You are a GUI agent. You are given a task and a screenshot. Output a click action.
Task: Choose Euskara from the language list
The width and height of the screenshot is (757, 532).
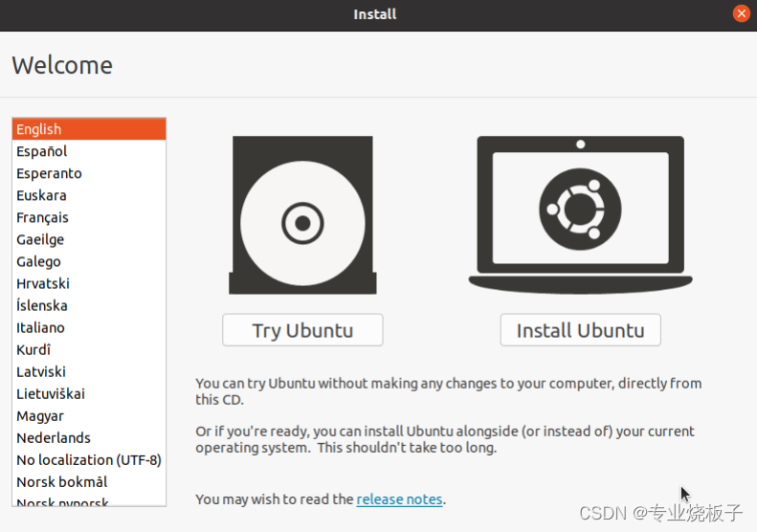(89, 195)
